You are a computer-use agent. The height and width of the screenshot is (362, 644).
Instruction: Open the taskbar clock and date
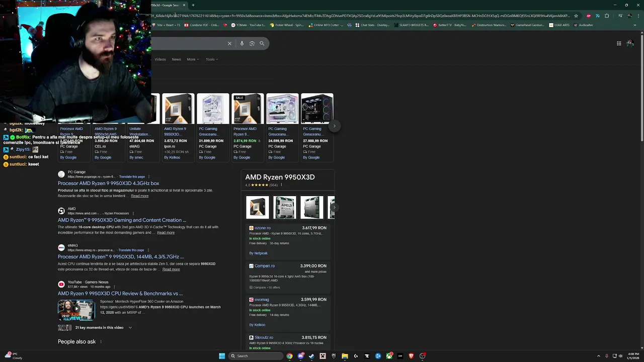click(633, 356)
